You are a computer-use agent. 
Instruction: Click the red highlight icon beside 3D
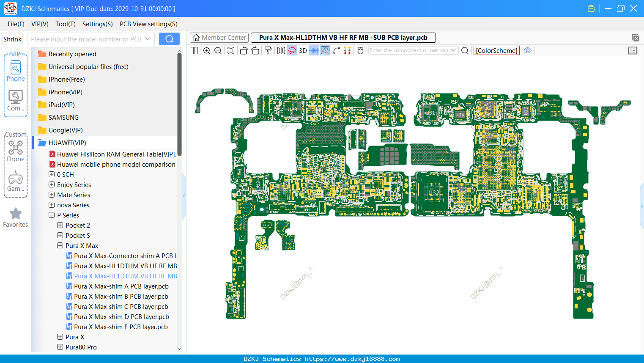(x=292, y=50)
